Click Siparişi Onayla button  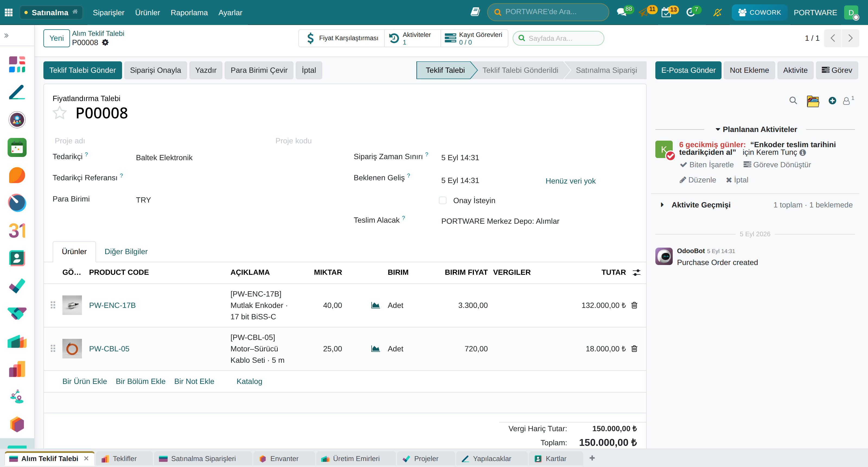click(155, 70)
